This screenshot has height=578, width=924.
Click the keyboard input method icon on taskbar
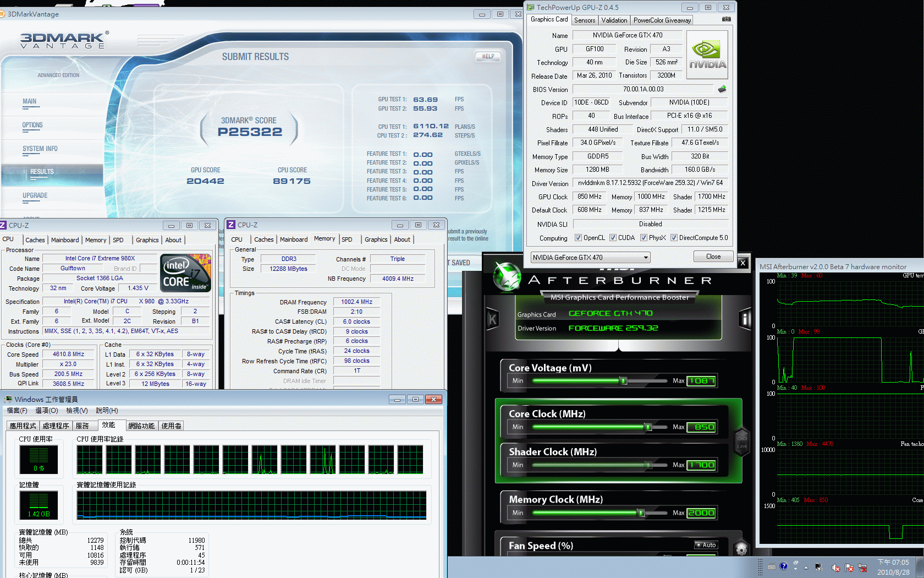coord(772,566)
